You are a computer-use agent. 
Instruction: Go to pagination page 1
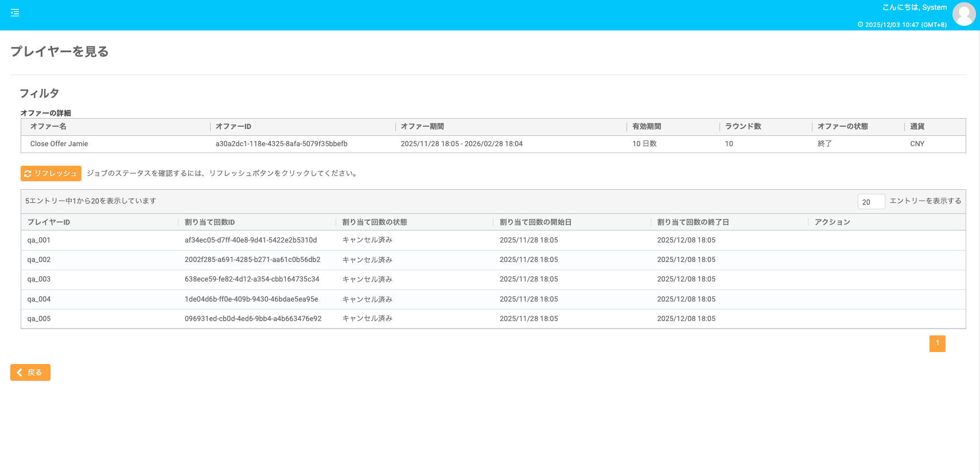[937, 343]
